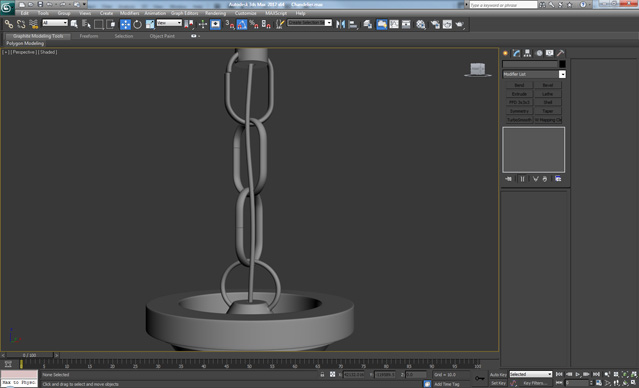Activate the Select and Scale tool

click(x=150, y=24)
